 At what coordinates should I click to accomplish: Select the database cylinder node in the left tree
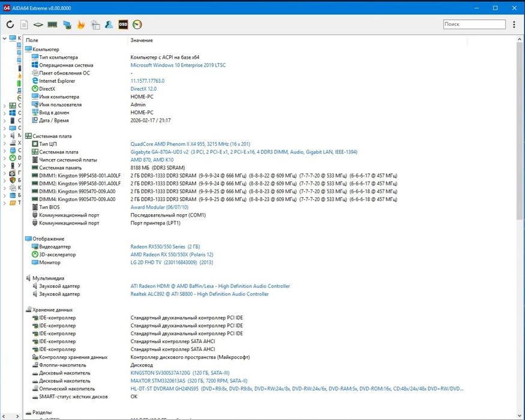pyautogui.click(x=13, y=195)
